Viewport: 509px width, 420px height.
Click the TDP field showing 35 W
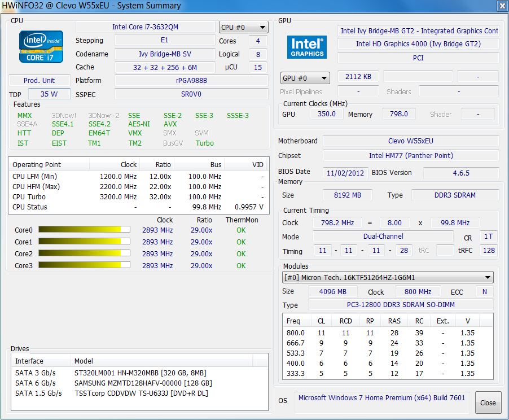click(49, 94)
